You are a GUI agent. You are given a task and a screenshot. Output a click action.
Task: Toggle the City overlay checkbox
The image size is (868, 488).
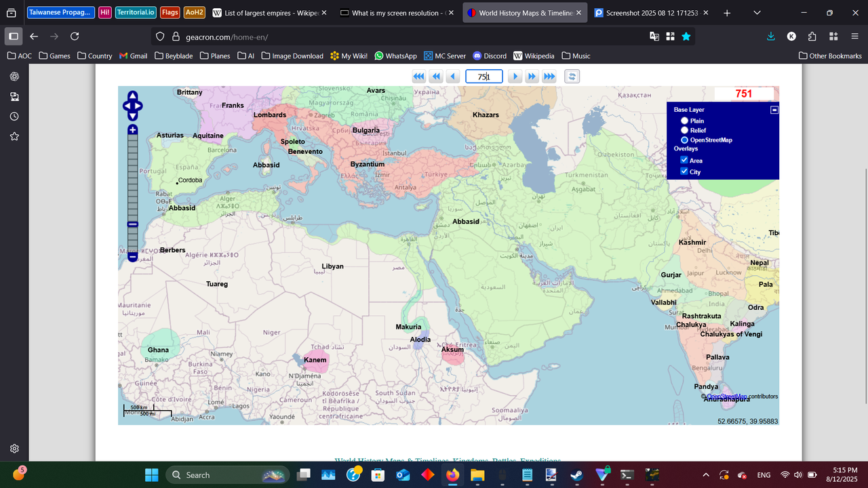(684, 171)
